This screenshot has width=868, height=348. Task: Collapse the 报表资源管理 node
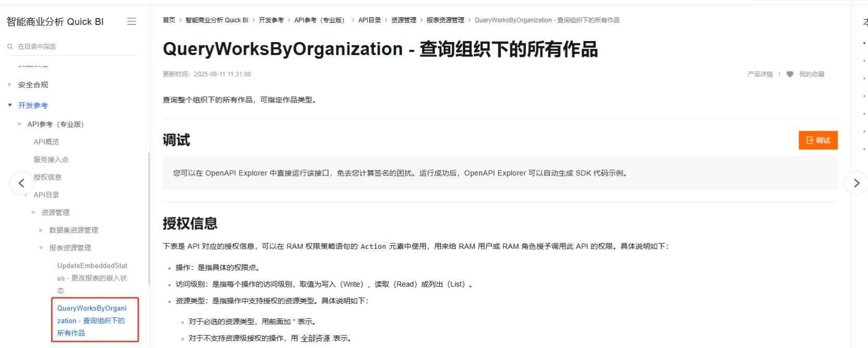(41, 248)
